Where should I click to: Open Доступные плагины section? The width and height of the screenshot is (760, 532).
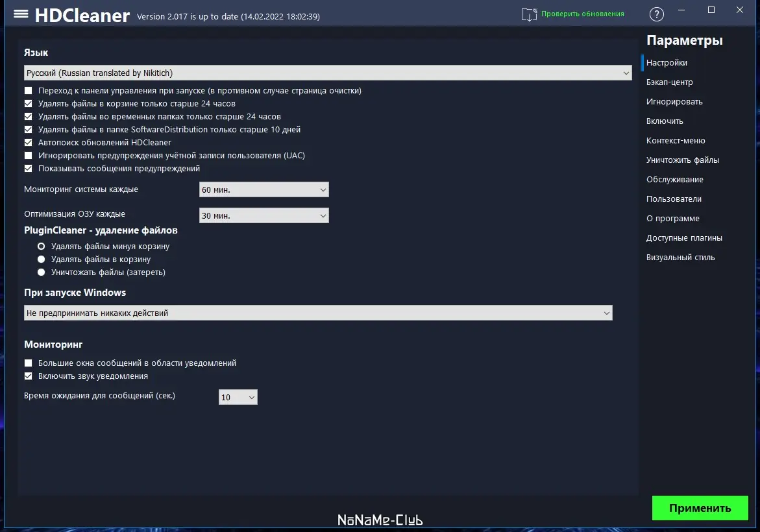point(684,238)
